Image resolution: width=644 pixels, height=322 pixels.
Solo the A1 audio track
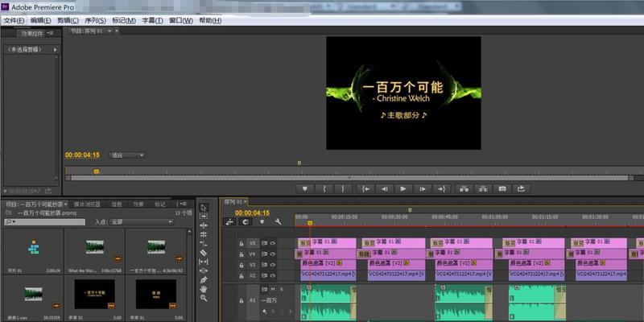pyautogui.click(x=281, y=289)
